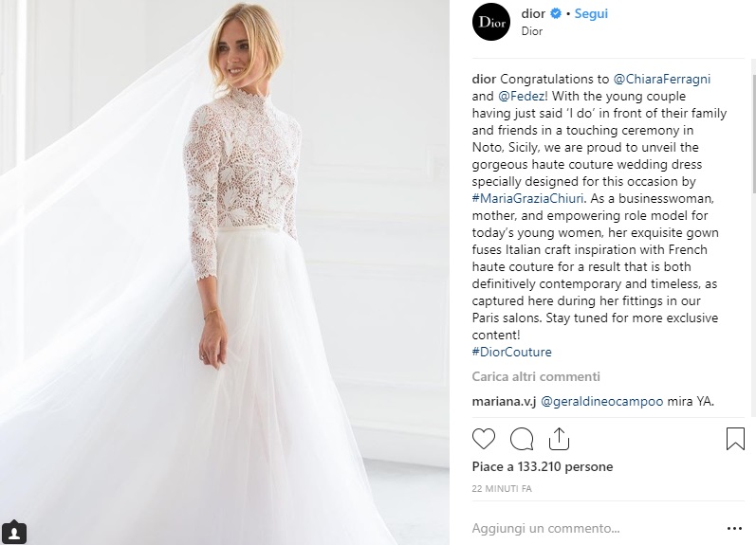Open @Fedez profile mention
This screenshot has height=545, width=756.
(523, 96)
